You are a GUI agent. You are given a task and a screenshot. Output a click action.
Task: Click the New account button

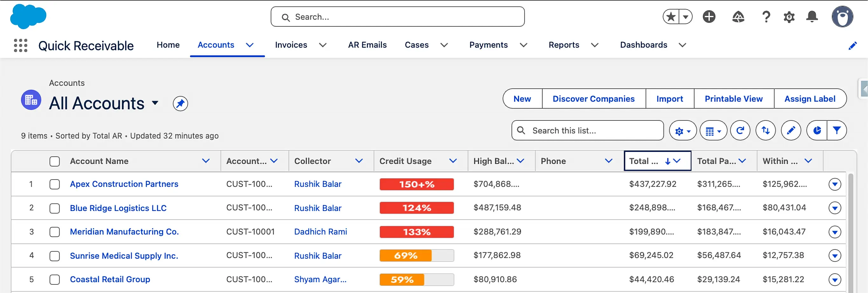point(522,99)
